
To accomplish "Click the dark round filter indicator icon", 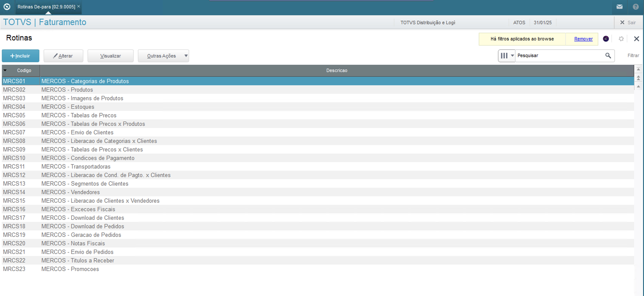I will [x=606, y=39].
